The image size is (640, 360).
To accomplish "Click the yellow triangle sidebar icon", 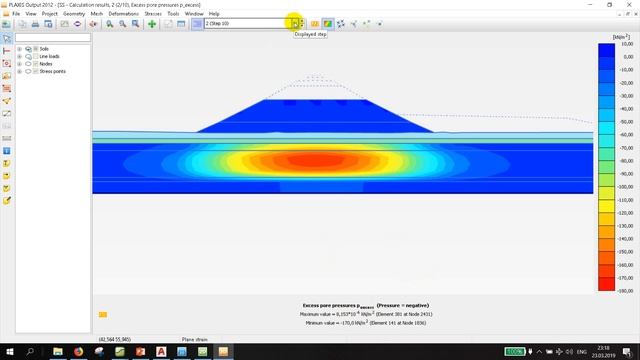I will pyautogui.click(x=7, y=101).
